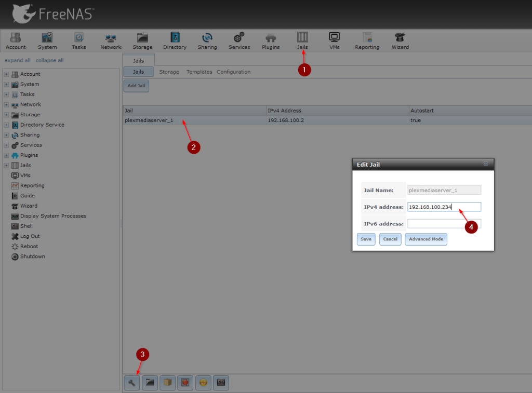Restart the jail with the orange restart icon
532x393 pixels.
point(203,383)
